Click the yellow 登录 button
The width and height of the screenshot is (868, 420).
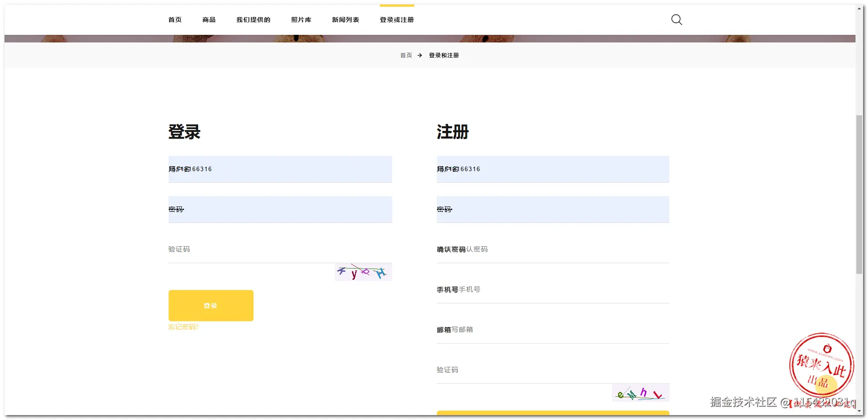(211, 306)
